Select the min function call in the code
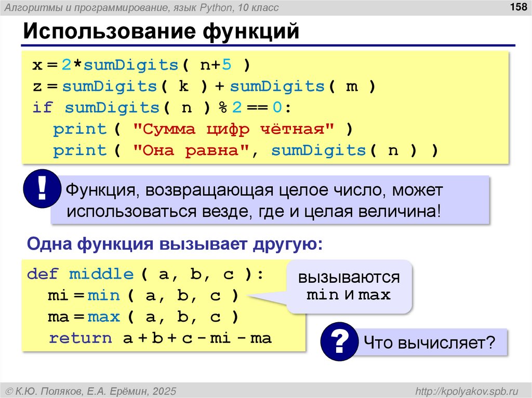 [103, 295]
